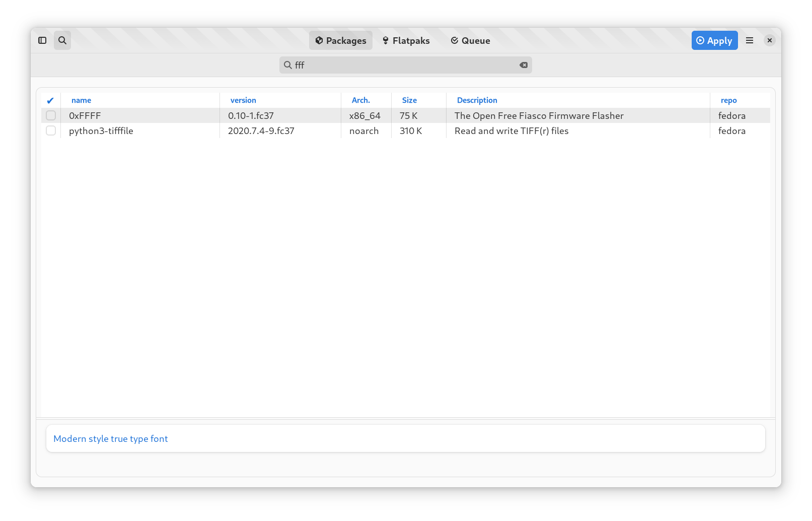Click the select-all checkmark column header
Screen dimensions: 812x521
coord(50,100)
